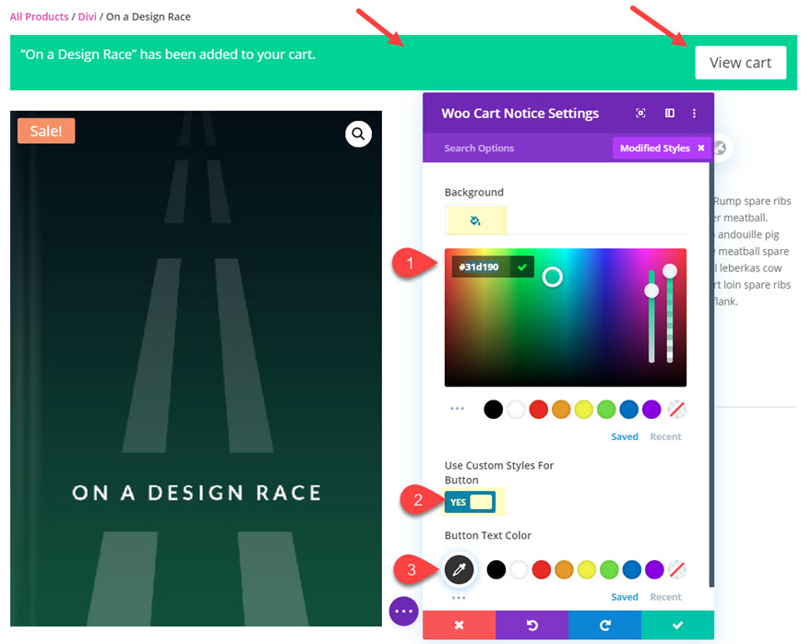Pick black background color swatch

pyautogui.click(x=493, y=410)
